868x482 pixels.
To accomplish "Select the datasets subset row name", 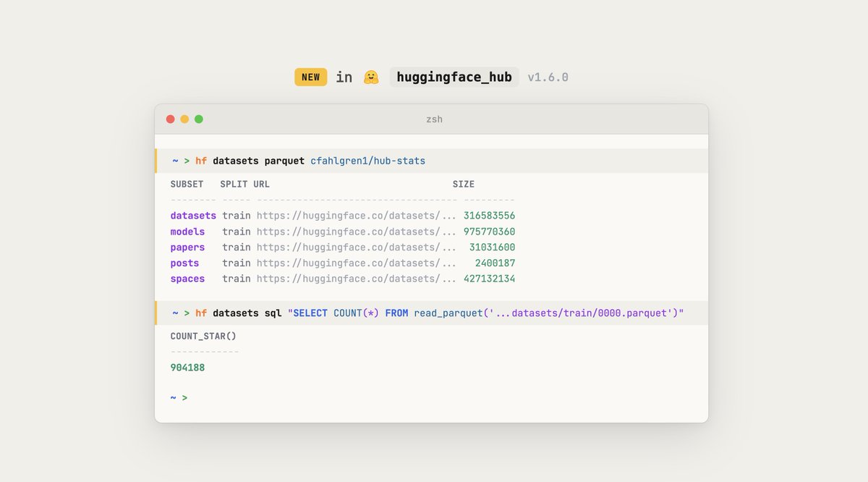I will click(x=193, y=216).
